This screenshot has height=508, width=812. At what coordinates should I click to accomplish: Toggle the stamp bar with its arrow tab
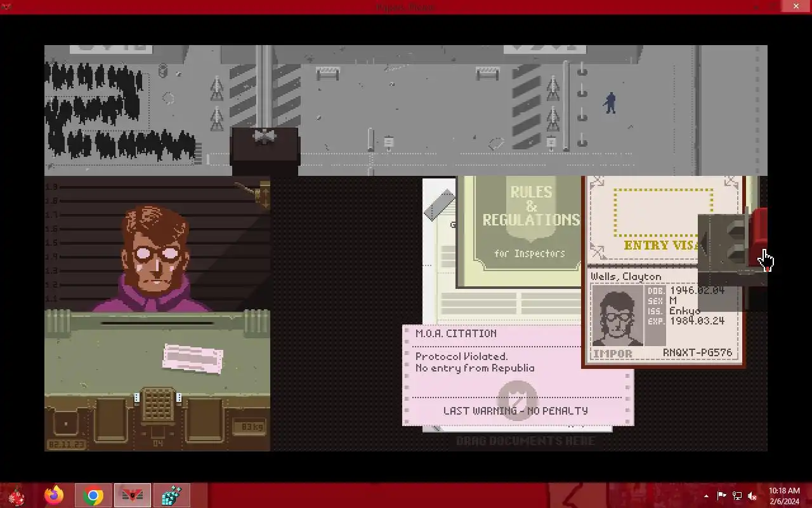(703, 244)
